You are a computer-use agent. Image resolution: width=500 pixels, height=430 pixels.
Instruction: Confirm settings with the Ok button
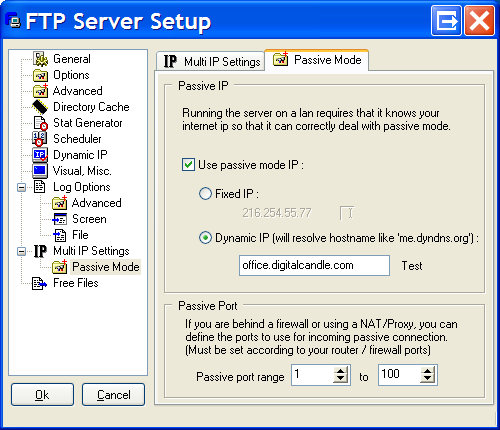coord(42,395)
